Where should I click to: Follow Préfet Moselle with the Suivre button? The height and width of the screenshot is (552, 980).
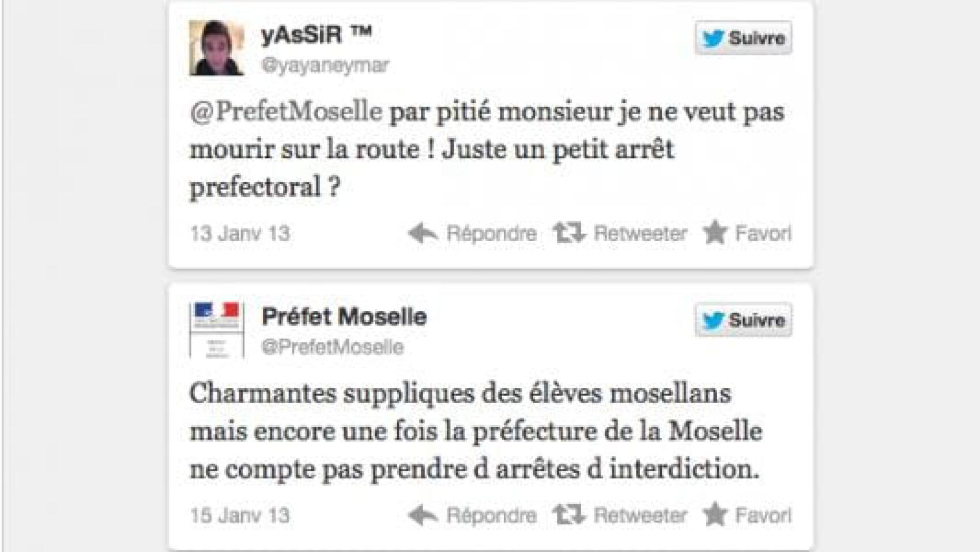tap(743, 321)
